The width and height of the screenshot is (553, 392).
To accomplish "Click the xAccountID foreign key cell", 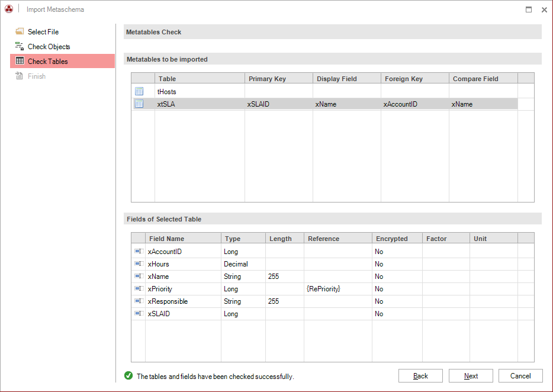I will [414, 104].
